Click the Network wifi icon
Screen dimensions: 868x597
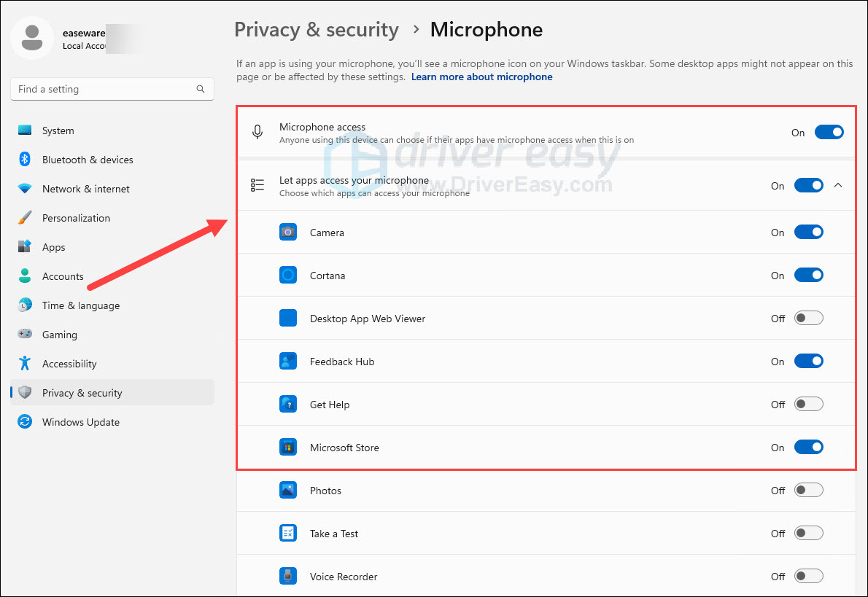pyautogui.click(x=25, y=189)
